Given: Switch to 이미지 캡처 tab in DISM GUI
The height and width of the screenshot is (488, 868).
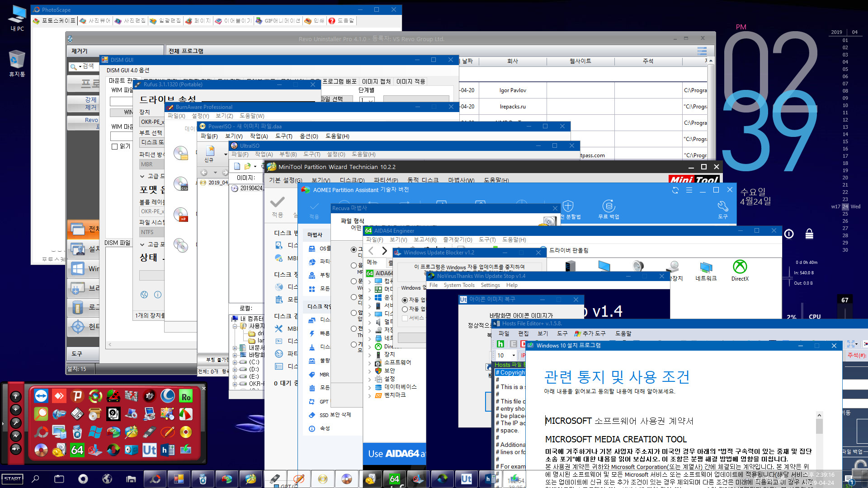Looking at the screenshot, I should pos(376,81).
